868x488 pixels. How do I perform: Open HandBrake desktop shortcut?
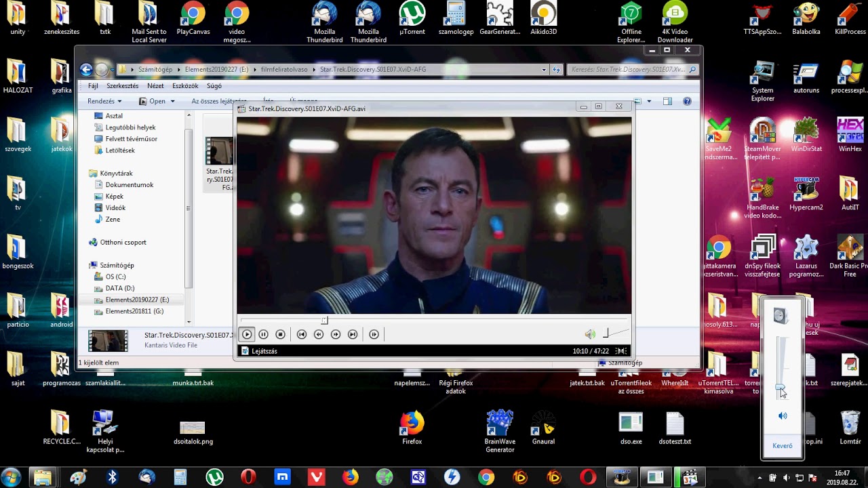pos(762,198)
